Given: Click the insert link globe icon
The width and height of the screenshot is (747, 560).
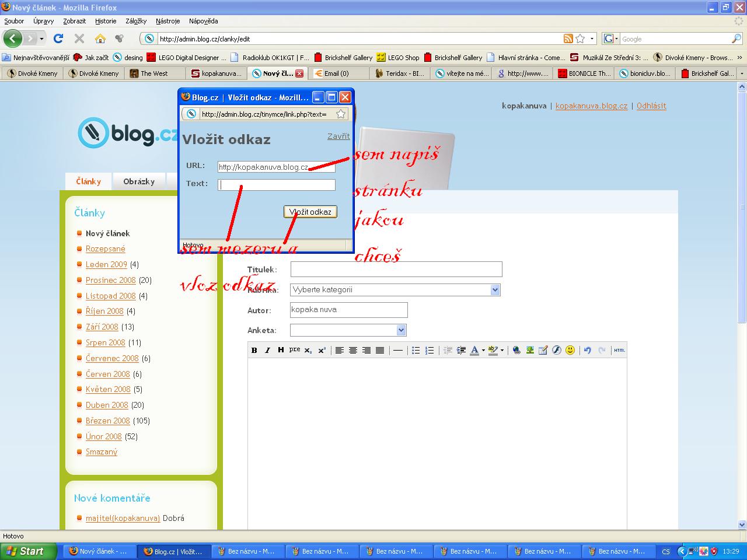Looking at the screenshot, I should 516,350.
